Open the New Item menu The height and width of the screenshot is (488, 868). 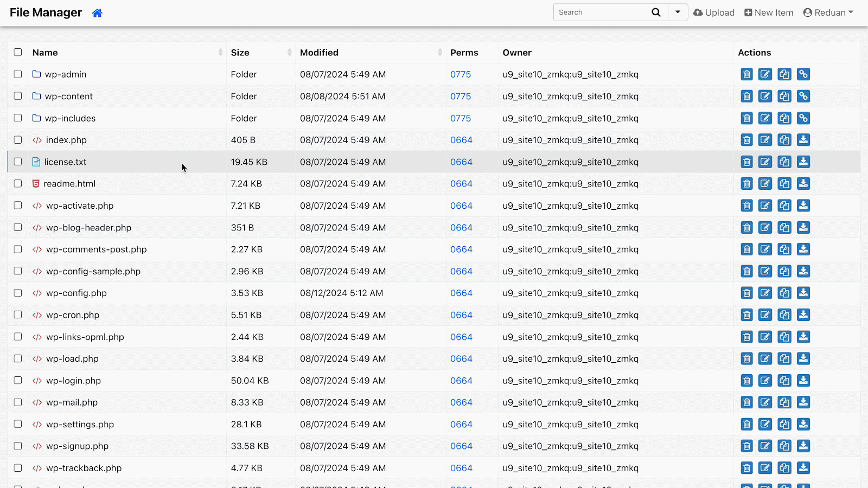769,12
